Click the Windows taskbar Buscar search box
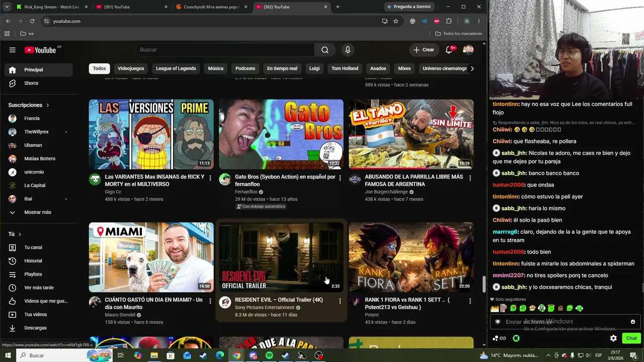This screenshot has height=362, width=644. tap(64, 355)
